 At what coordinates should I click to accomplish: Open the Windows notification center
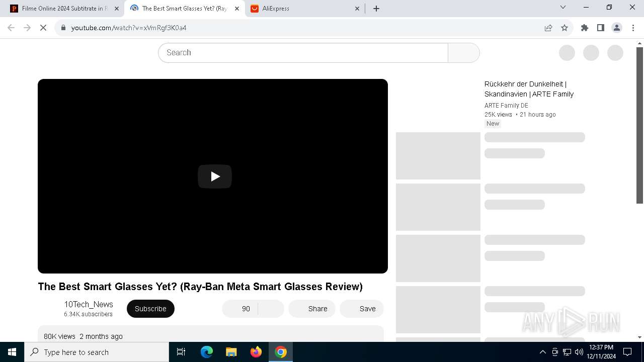point(628,352)
